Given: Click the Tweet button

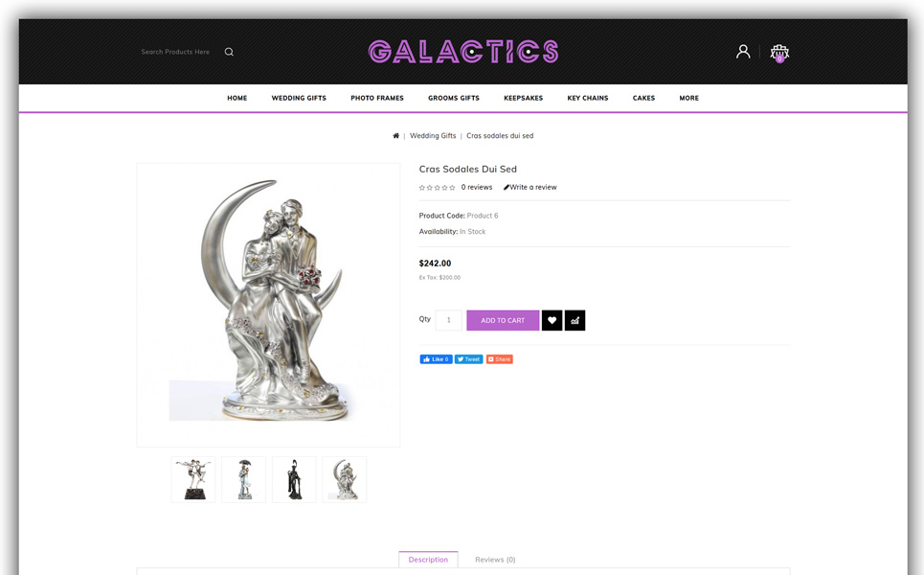Looking at the screenshot, I should pos(469,359).
